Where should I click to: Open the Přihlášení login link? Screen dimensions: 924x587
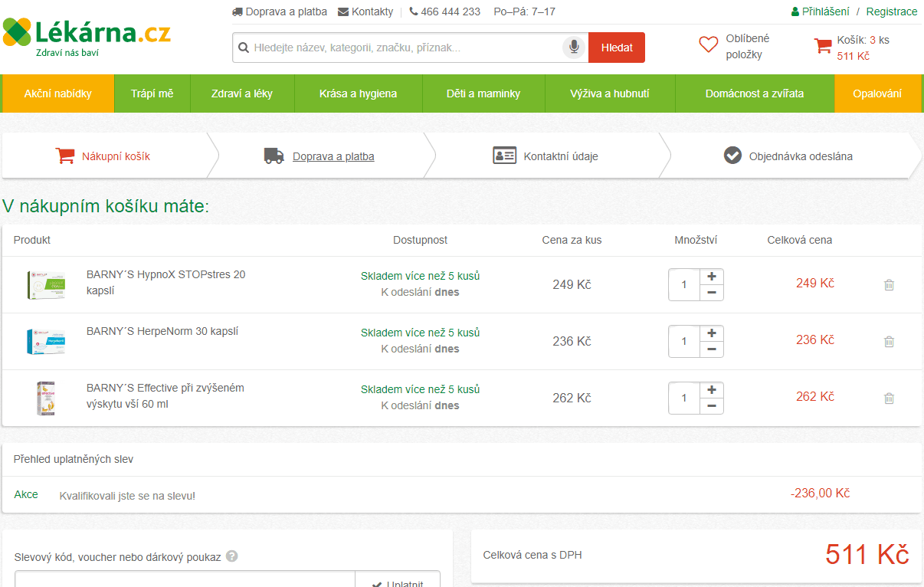pos(824,11)
